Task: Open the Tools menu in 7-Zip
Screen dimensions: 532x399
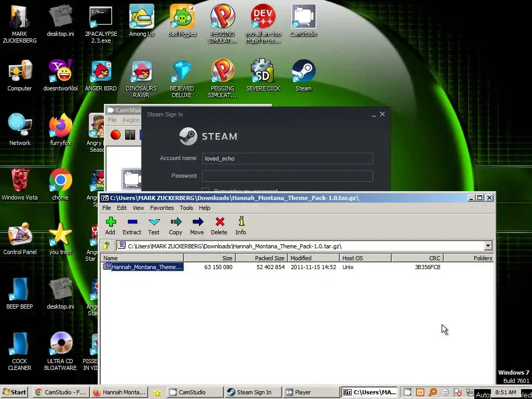Action: click(x=187, y=208)
